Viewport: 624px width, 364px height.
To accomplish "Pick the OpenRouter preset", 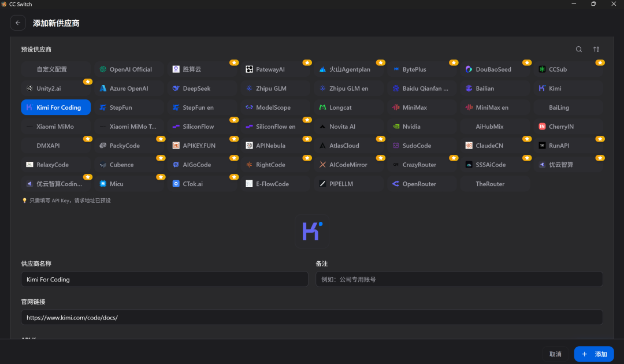I will click(x=422, y=184).
